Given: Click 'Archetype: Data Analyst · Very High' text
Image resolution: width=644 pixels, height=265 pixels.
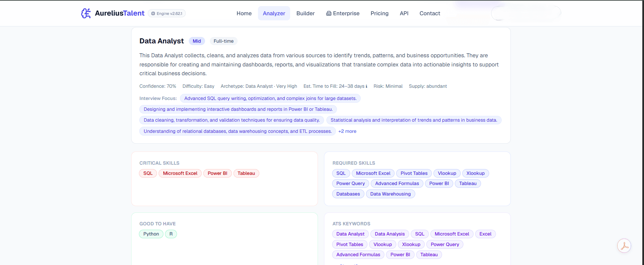Looking at the screenshot, I should (259, 86).
